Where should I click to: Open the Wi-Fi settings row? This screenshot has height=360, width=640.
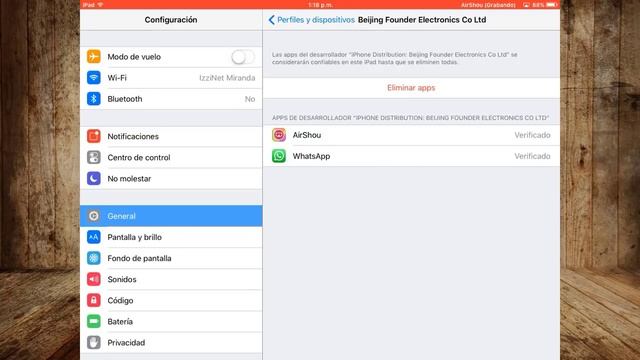(171, 78)
